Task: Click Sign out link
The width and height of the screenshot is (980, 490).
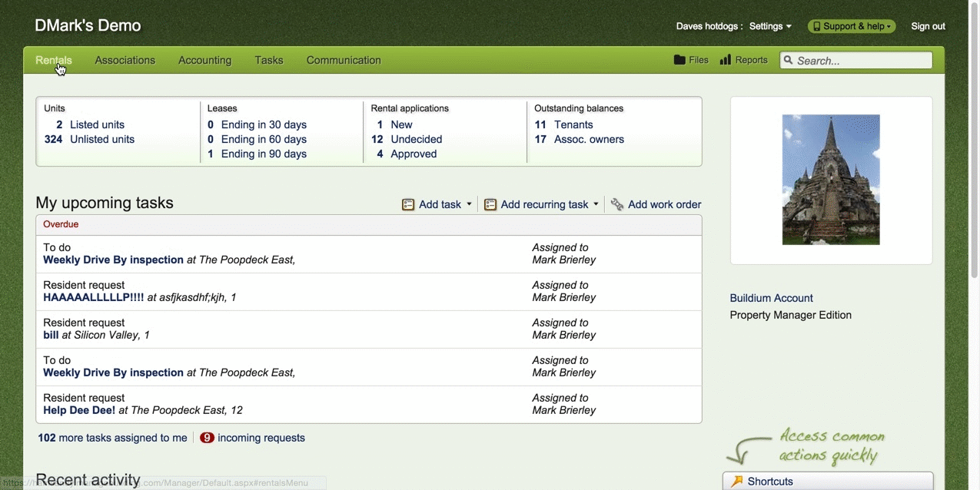Action: [x=928, y=26]
